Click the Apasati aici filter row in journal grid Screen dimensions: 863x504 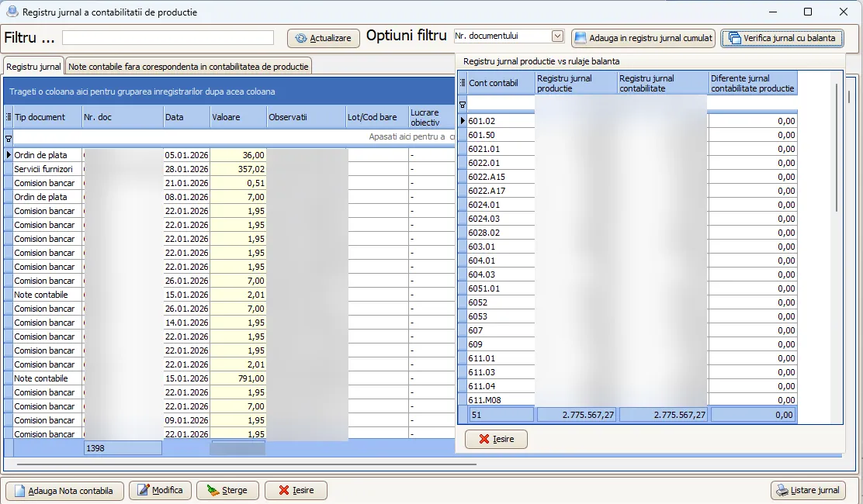coord(234,136)
